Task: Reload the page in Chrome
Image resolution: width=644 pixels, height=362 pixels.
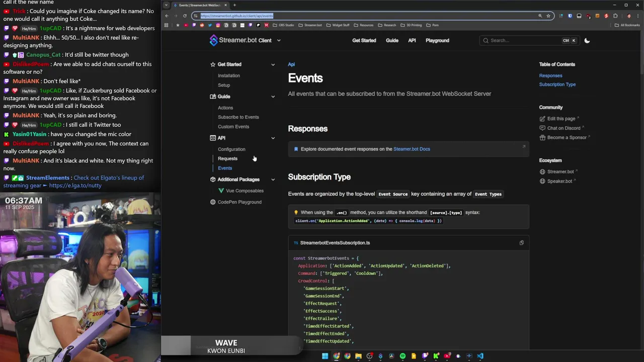Action: (x=185, y=16)
